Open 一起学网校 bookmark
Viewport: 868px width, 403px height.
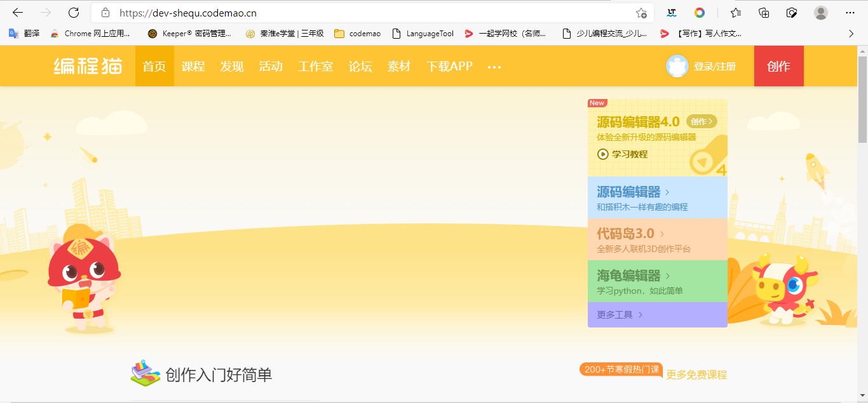point(505,34)
